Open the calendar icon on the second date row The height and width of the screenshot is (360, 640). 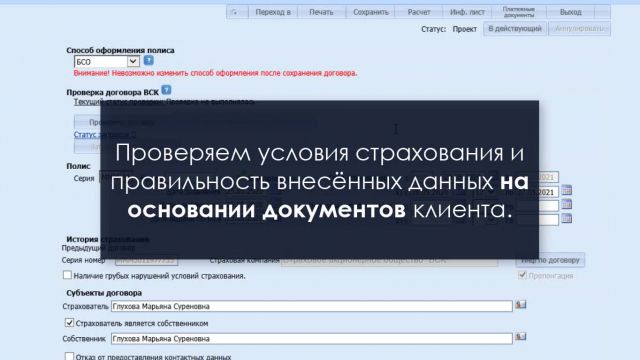click(567, 204)
